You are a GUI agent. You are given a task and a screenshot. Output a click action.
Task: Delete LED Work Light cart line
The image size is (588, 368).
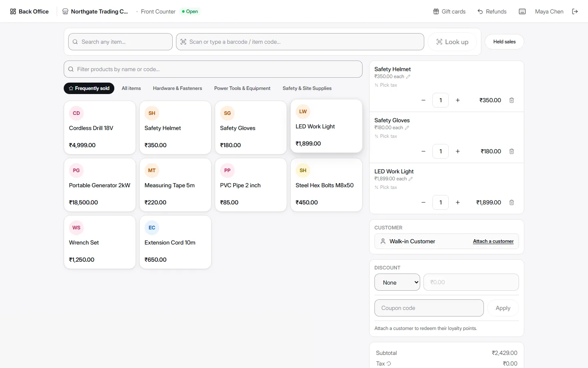point(512,202)
